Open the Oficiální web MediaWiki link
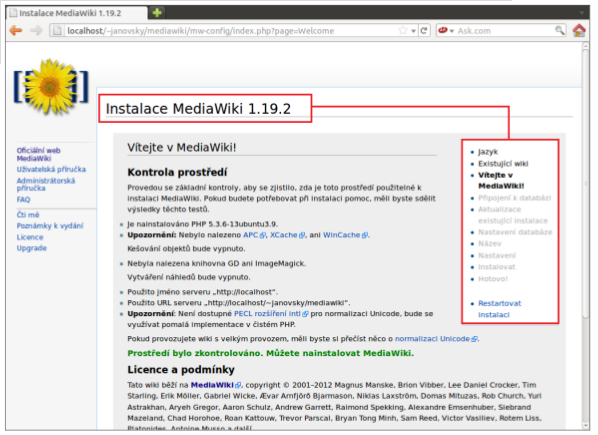Viewport: 598px width, 435px height. pyautogui.click(x=38, y=154)
